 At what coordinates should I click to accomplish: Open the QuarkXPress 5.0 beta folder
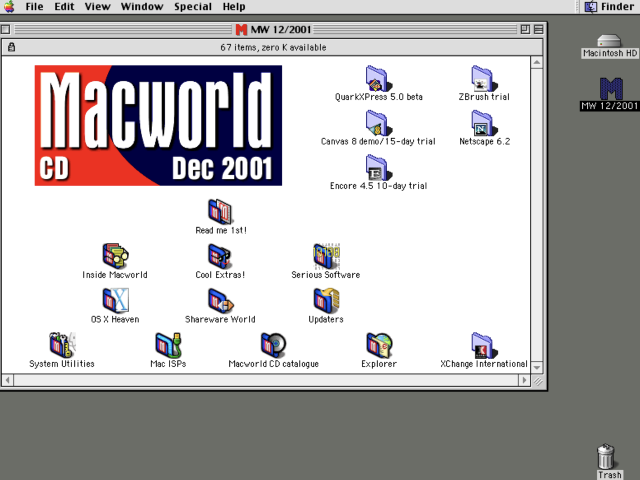(379, 79)
